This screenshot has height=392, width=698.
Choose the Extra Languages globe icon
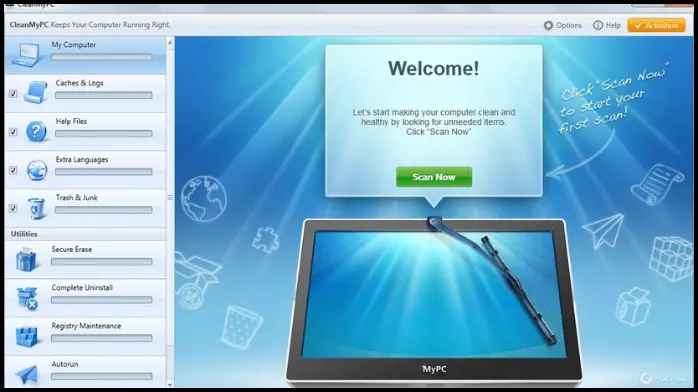click(x=37, y=170)
